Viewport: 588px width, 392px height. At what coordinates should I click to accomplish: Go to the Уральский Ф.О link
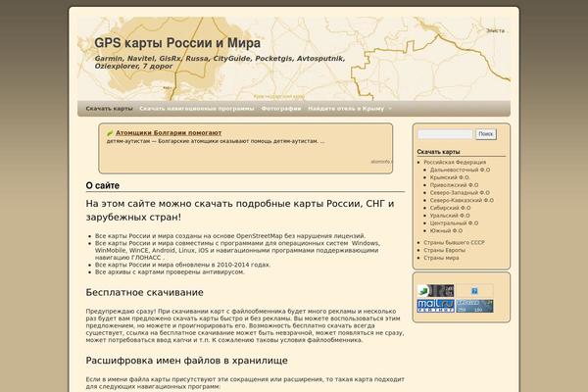[x=450, y=216]
